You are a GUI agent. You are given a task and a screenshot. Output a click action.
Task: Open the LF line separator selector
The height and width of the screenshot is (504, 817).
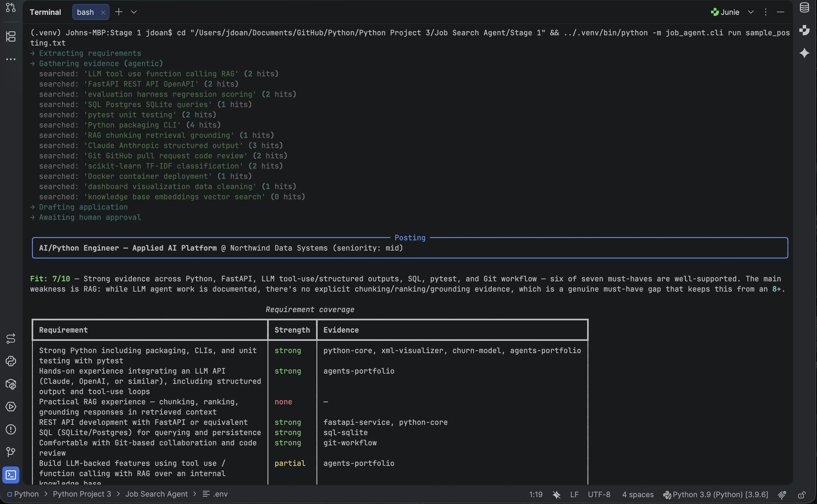574,494
